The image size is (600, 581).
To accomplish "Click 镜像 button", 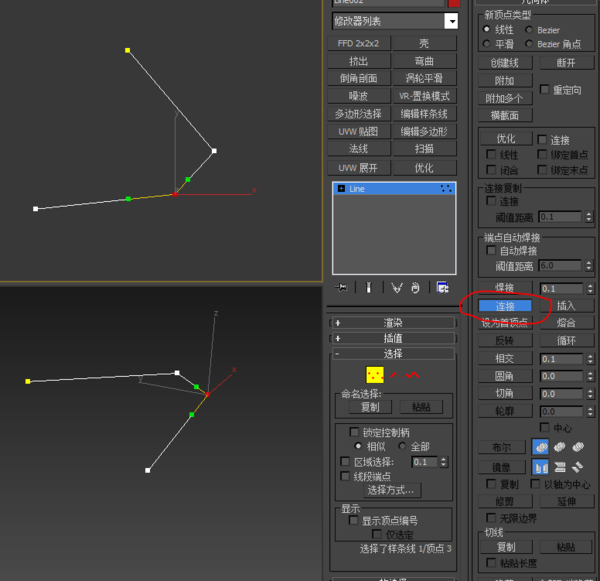I will [x=502, y=467].
